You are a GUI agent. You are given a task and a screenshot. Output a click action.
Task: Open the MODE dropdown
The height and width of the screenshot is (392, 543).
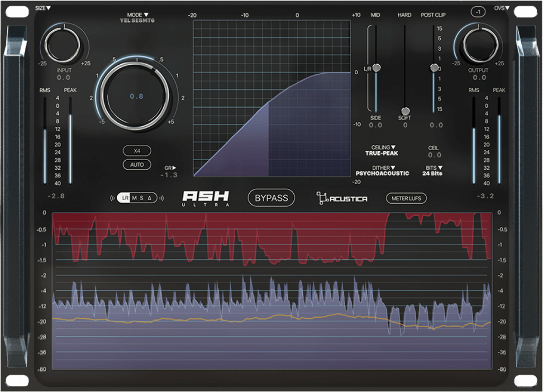[137, 15]
